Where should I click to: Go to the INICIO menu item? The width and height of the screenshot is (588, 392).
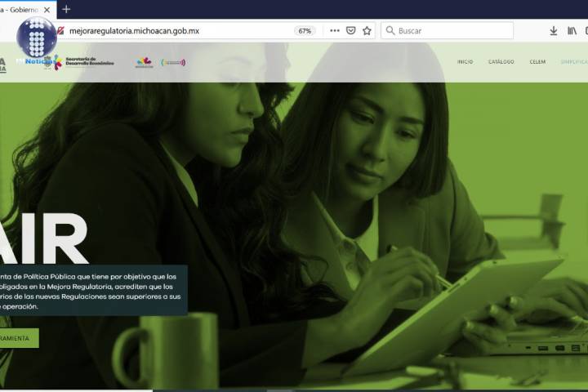click(x=465, y=62)
